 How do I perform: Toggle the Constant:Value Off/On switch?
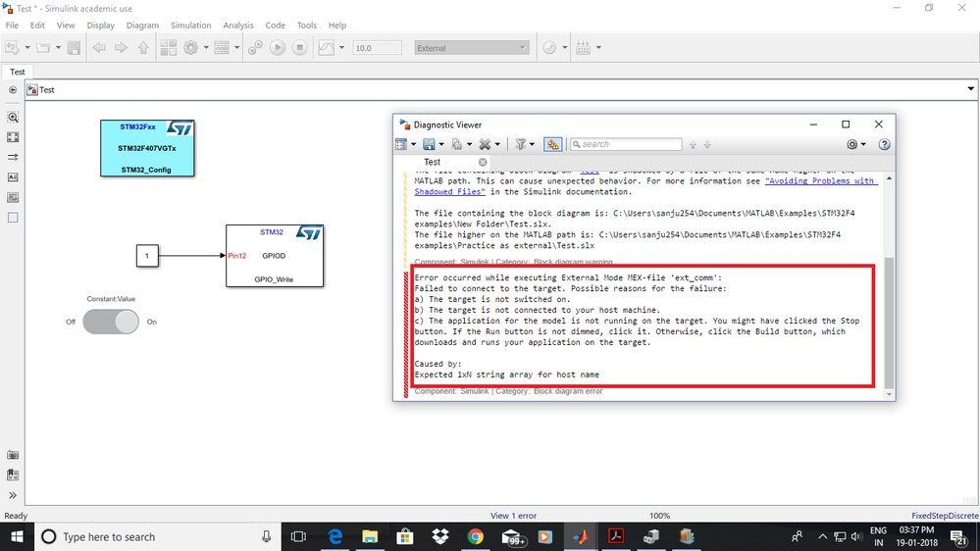tap(111, 322)
